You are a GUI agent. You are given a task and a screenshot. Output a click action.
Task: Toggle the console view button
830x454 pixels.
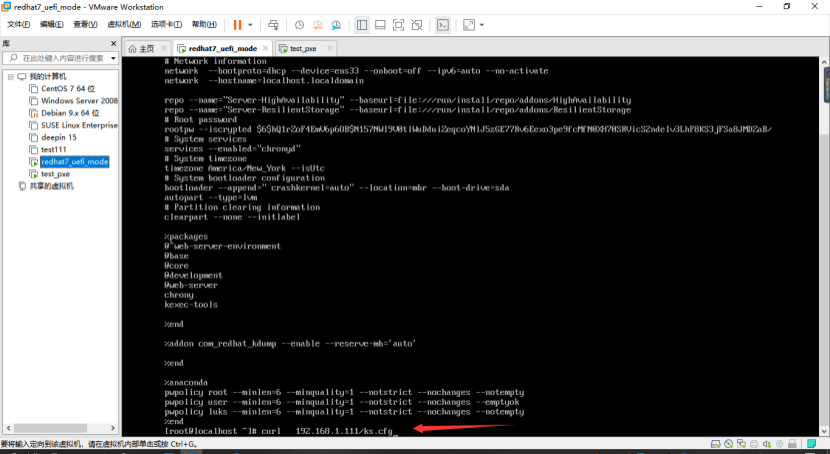[x=443, y=25]
